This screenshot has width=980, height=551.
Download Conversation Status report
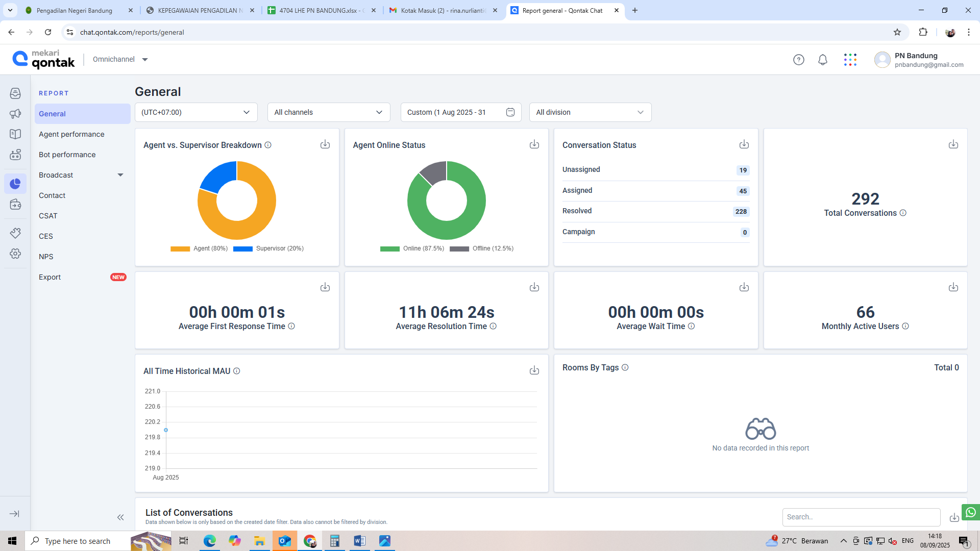pos(744,145)
